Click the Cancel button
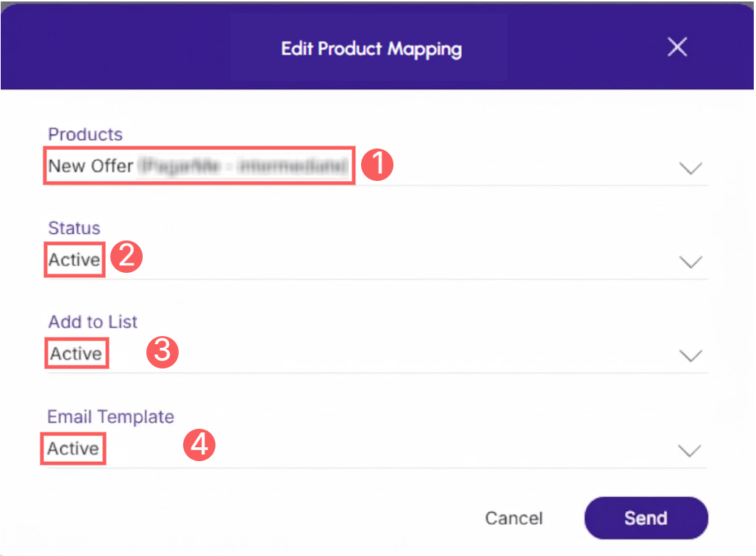This screenshot has height=556, width=756. click(x=513, y=518)
